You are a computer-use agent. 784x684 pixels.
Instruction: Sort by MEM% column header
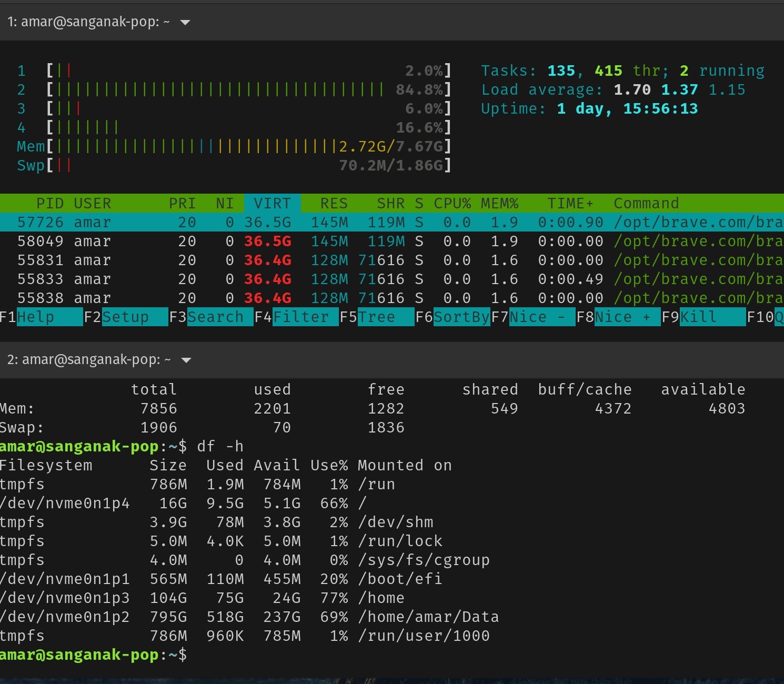[500, 204]
